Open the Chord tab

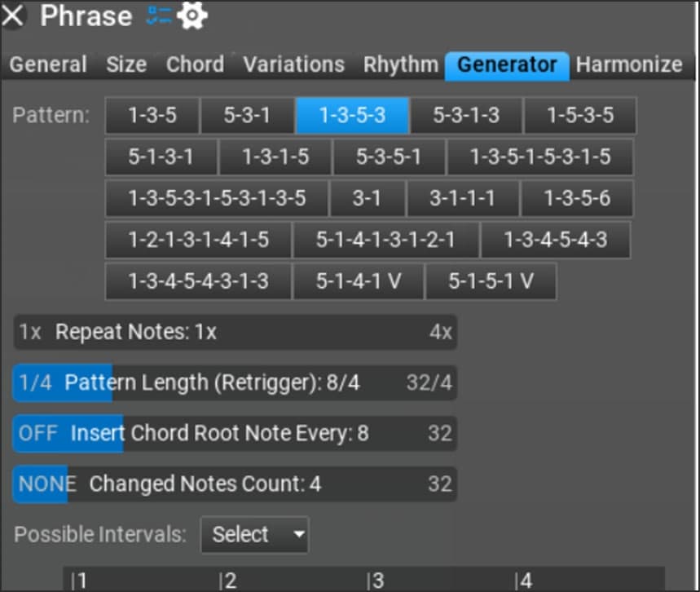click(x=194, y=64)
